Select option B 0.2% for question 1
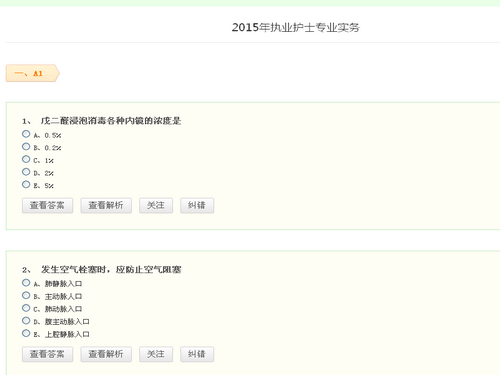Viewport: 500px width, 375px height. click(x=26, y=147)
